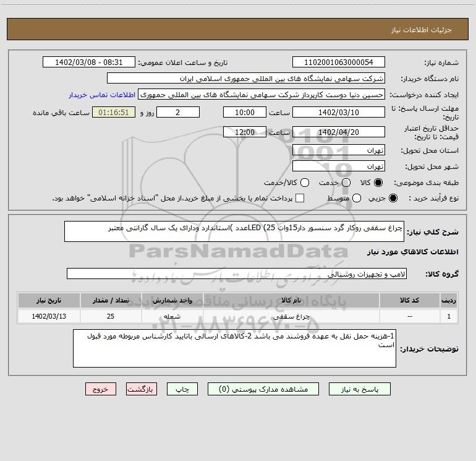Click the response deadline date 1402/03/10

point(339,112)
